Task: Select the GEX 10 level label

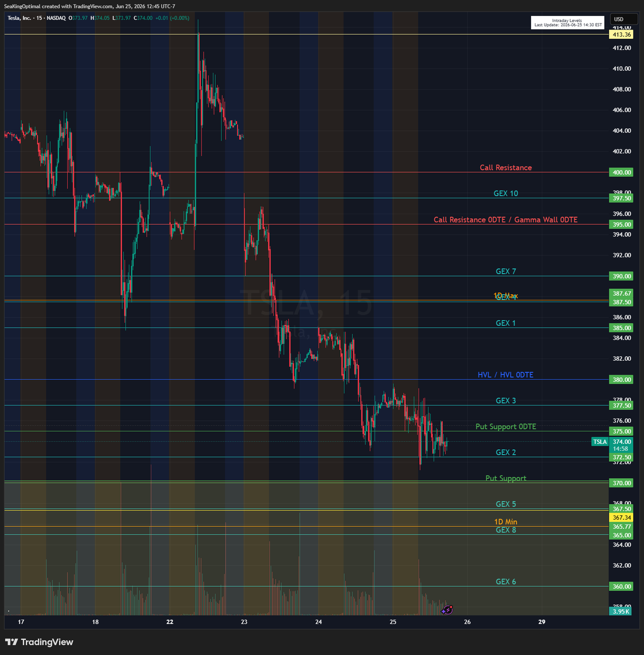Action: [506, 193]
